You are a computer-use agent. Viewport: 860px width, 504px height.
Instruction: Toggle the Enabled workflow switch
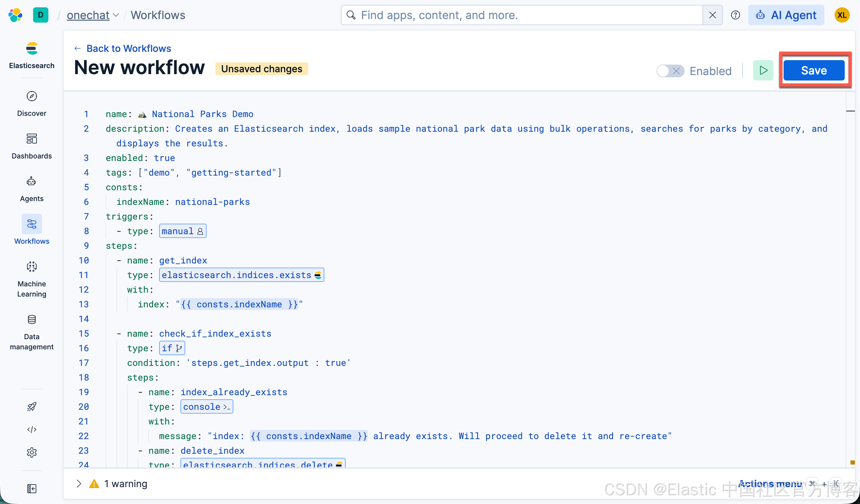pos(670,71)
